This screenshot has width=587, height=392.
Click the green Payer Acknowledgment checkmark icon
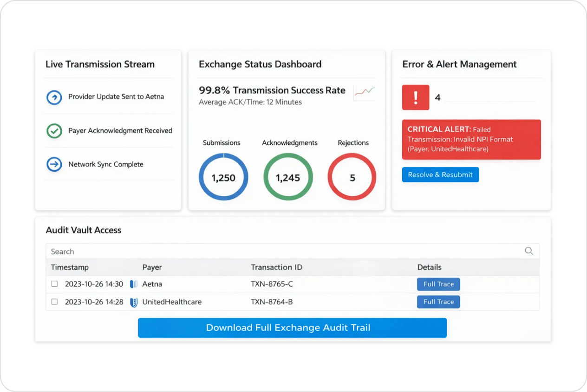54,131
